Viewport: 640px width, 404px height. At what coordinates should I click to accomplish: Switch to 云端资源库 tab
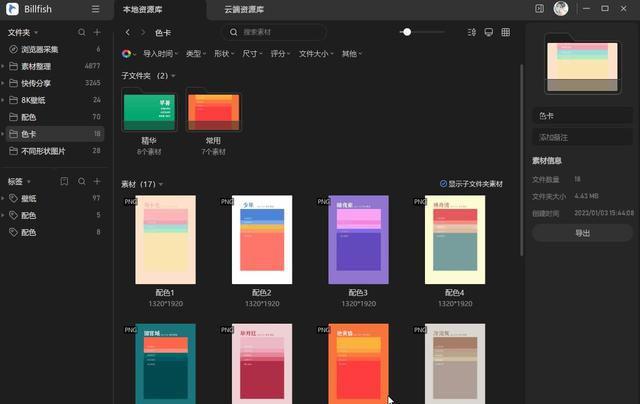click(244, 9)
